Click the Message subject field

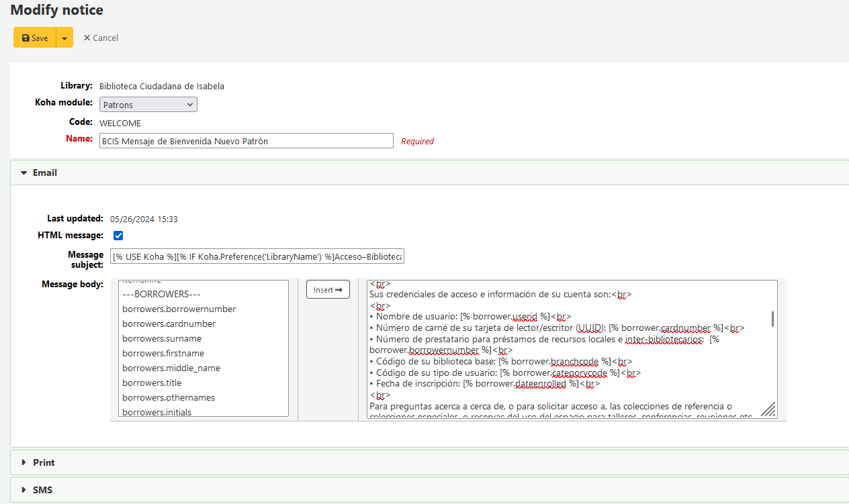pyautogui.click(x=257, y=258)
